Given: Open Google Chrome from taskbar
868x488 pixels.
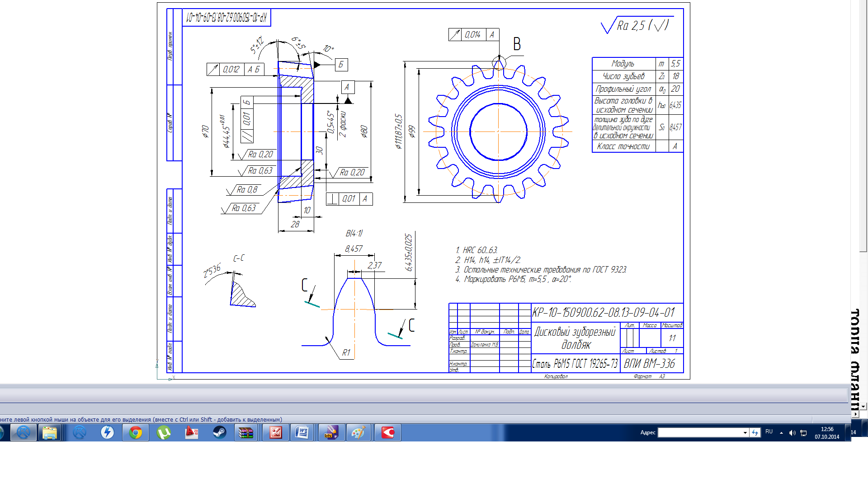Looking at the screenshot, I should click(135, 433).
